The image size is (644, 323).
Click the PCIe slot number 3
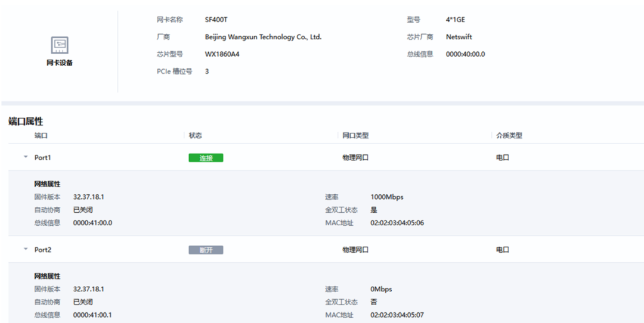(x=207, y=72)
